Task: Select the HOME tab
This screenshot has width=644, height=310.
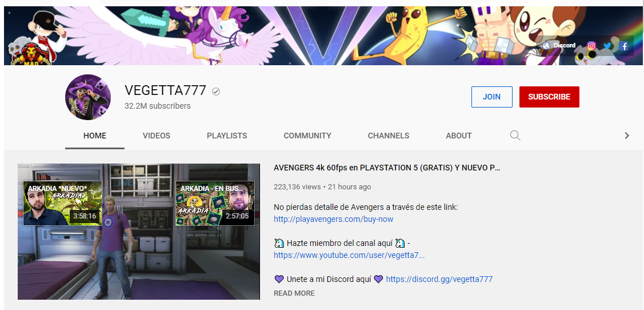Action: click(x=95, y=136)
